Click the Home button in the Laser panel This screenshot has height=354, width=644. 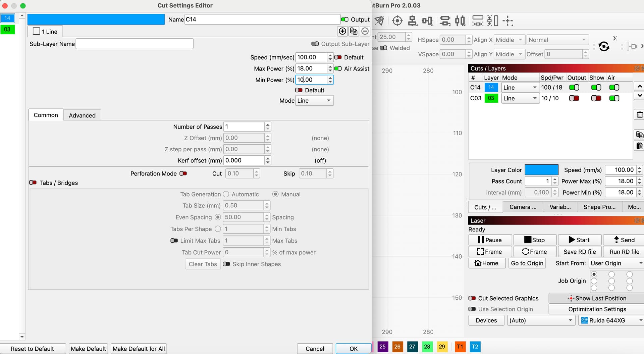(x=486, y=263)
